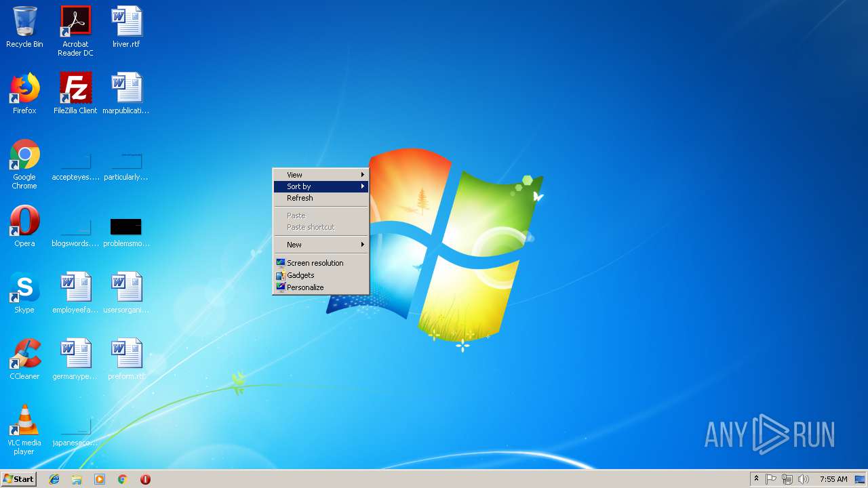Launch Opera from the taskbar

click(x=145, y=479)
